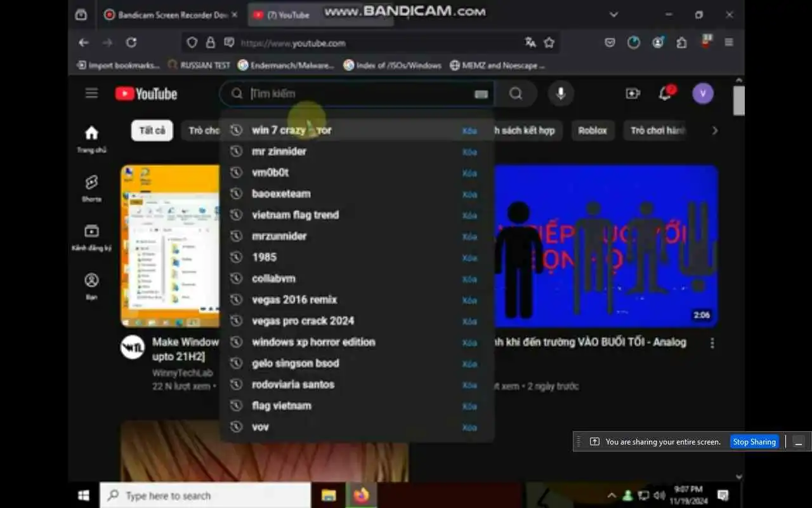Go to the YouTube logo home link
This screenshot has height=508, width=812.
click(147, 94)
